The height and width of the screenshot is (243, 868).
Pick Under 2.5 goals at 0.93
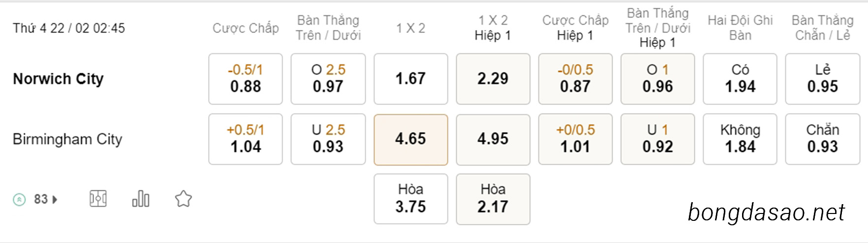pos(328,139)
